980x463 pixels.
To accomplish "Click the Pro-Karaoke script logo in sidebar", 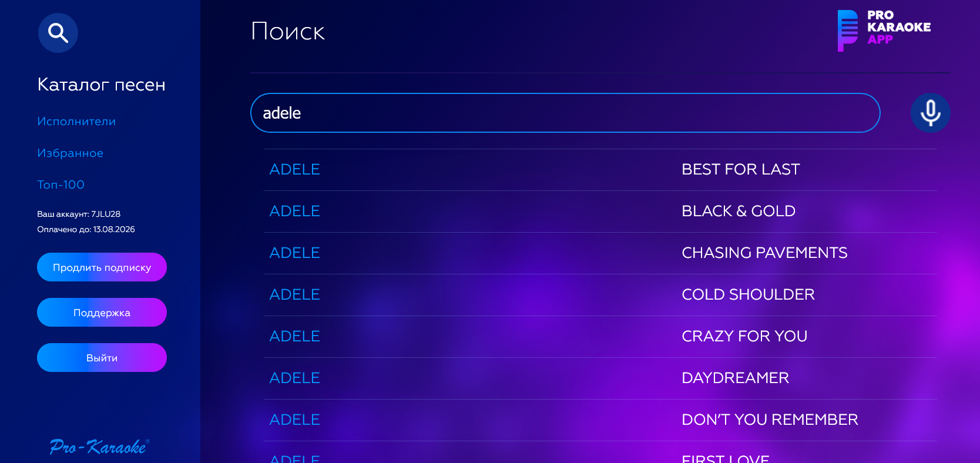I will [x=99, y=447].
